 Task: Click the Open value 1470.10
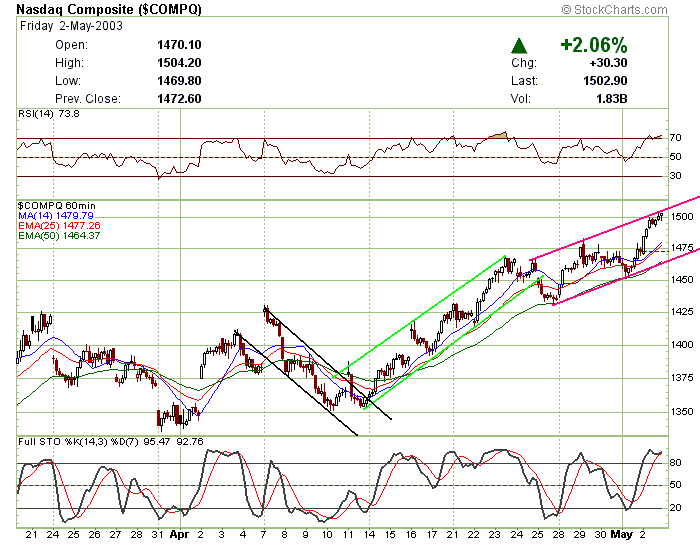point(179,45)
